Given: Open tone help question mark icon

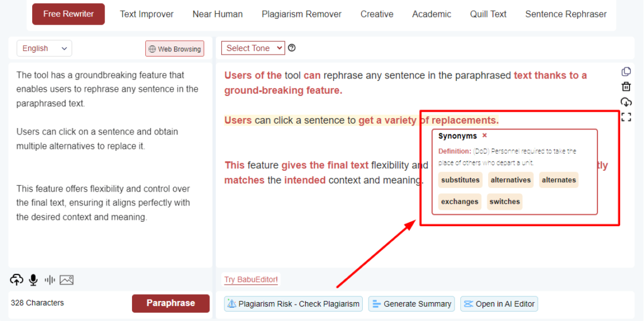Looking at the screenshot, I should (x=292, y=48).
